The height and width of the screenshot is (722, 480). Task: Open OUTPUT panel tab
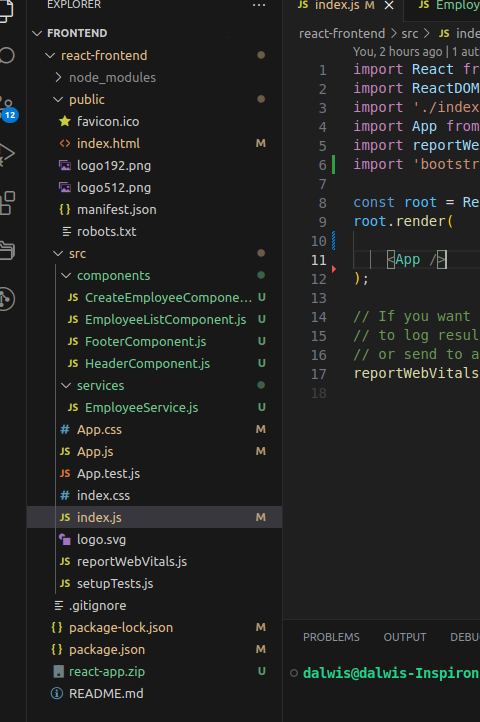point(405,637)
